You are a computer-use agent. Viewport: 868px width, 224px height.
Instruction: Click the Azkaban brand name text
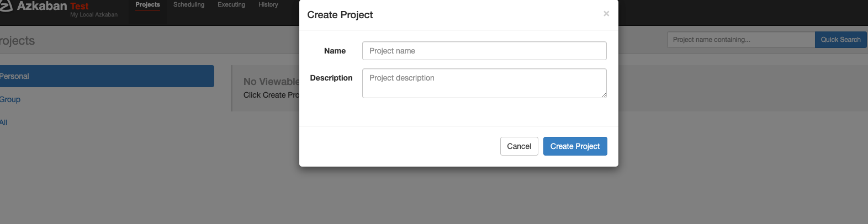pyautogui.click(x=42, y=6)
